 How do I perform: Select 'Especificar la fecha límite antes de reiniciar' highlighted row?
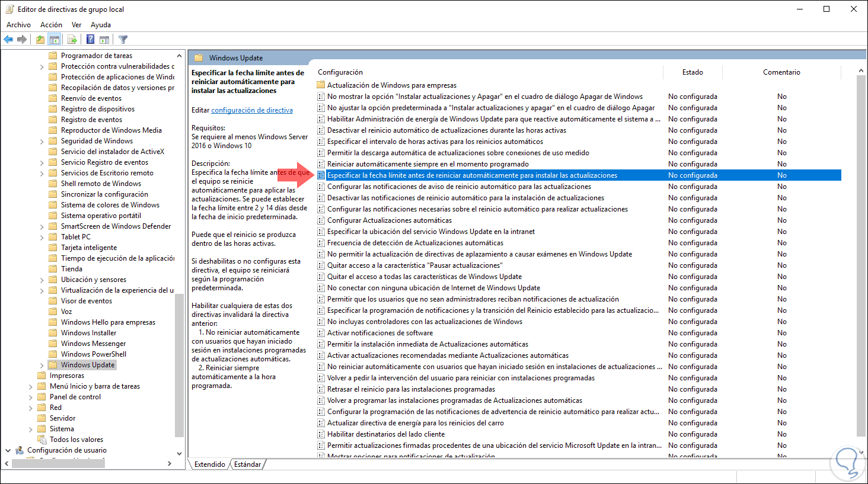point(579,175)
